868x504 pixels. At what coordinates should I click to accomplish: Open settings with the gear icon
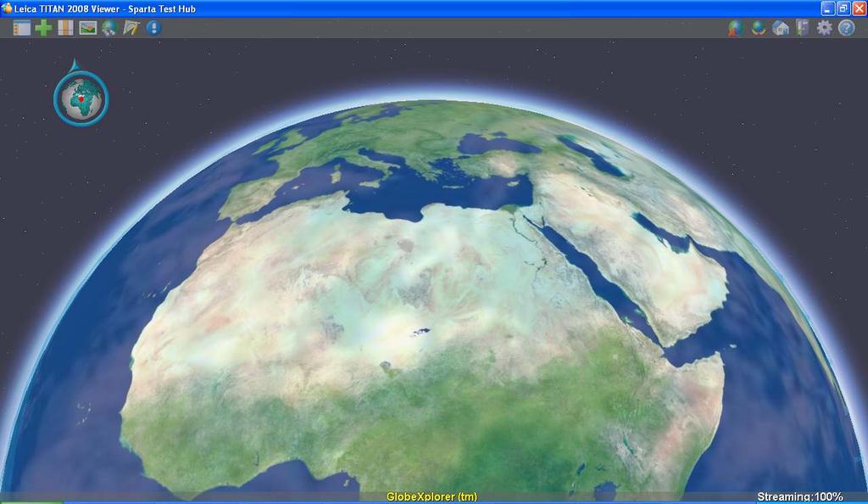(824, 28)
